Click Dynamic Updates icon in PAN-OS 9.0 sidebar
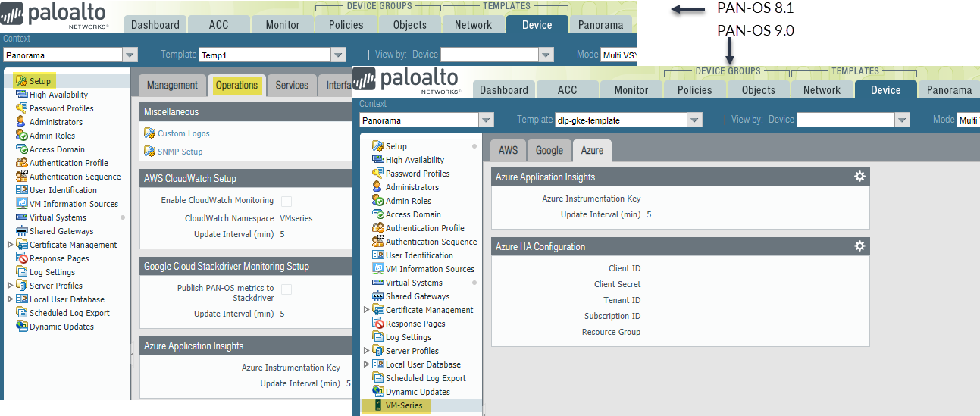The height and width of the screenshot is (416, 980). 378,392
